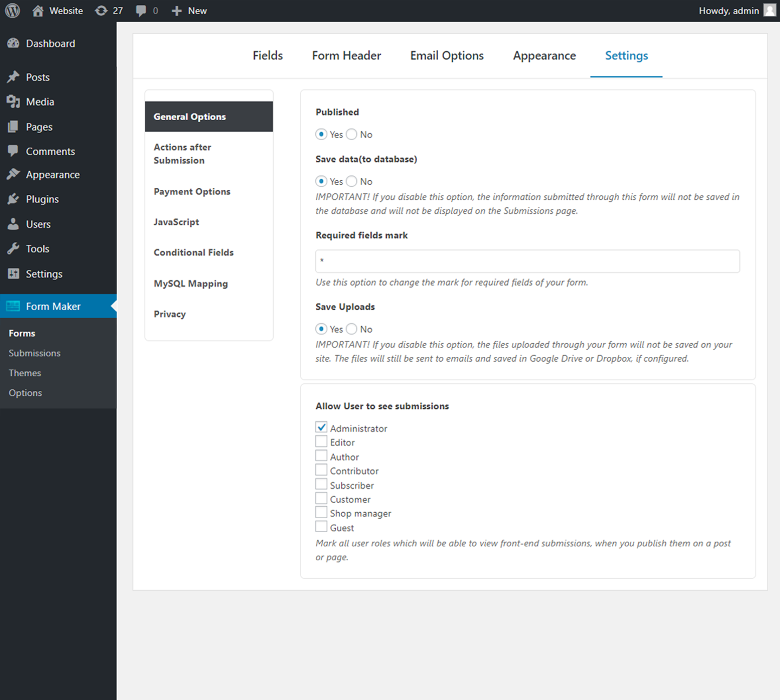Image resolution: width=780 pixels, height=700 pixels.
Task: Open the Dashboard menu item
Action: click(58, 43)
